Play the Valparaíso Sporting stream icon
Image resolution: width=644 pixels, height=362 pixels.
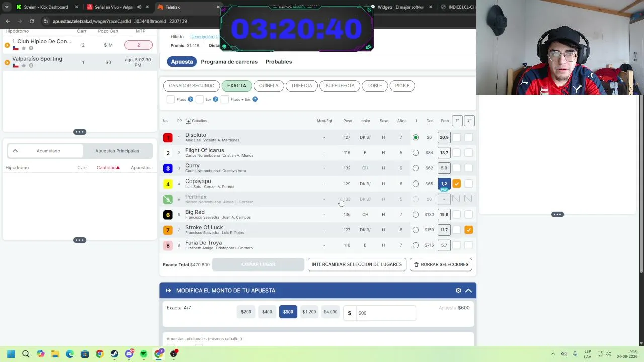click(7, 62)
